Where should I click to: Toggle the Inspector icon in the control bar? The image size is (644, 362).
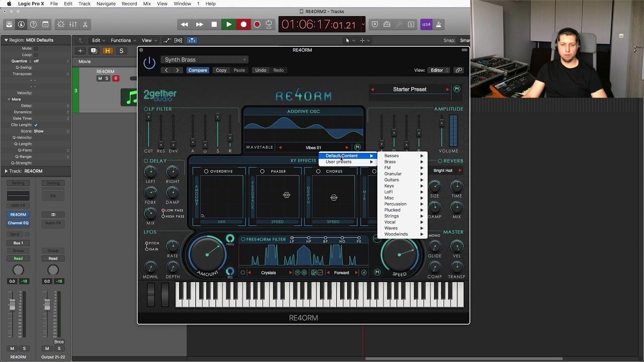[21, 24]
